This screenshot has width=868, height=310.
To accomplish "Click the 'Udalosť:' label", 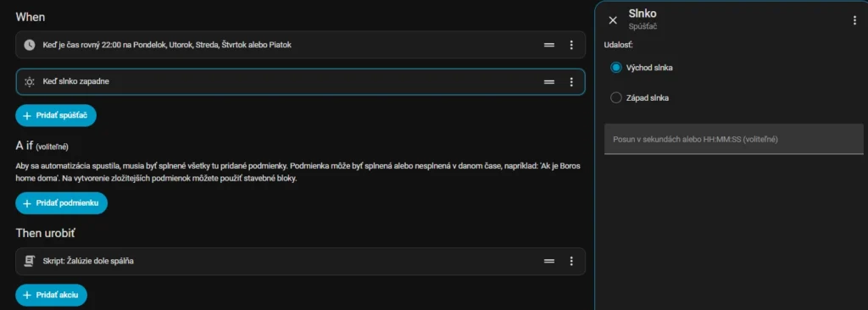I will click(x=619, y=45).
